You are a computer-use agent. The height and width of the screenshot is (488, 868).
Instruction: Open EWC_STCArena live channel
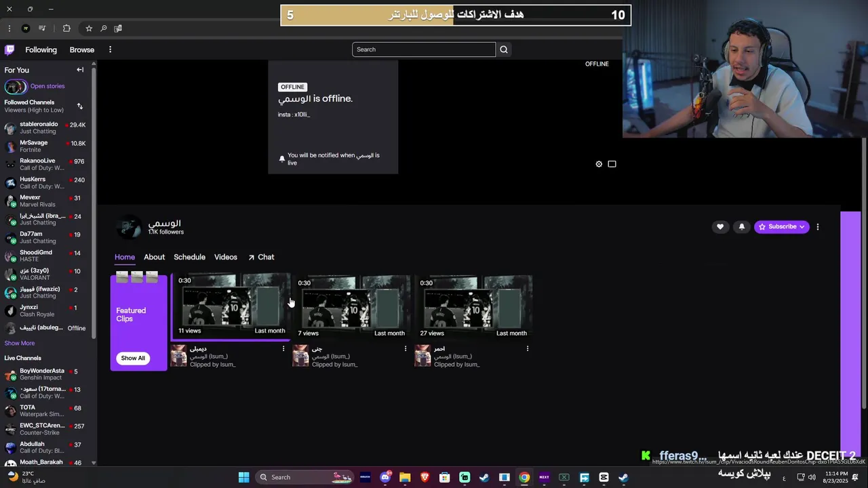tap(47, 429)
